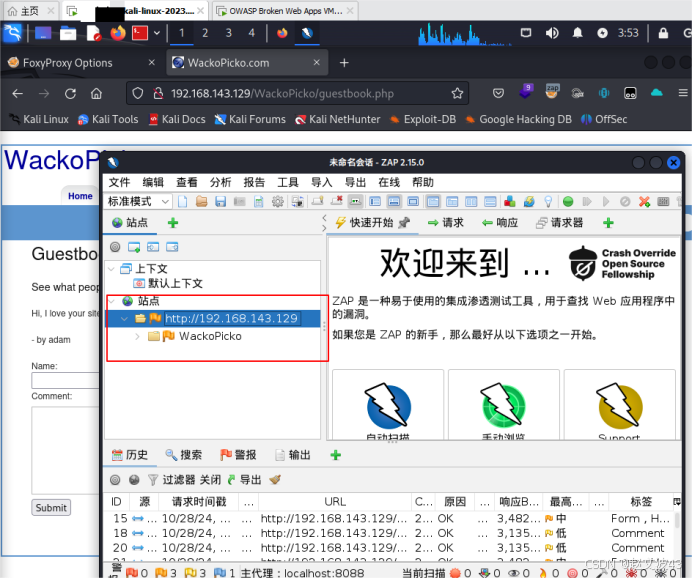Open the ZAP Options gear icon

pyautogui.click(x=278, y=202)
